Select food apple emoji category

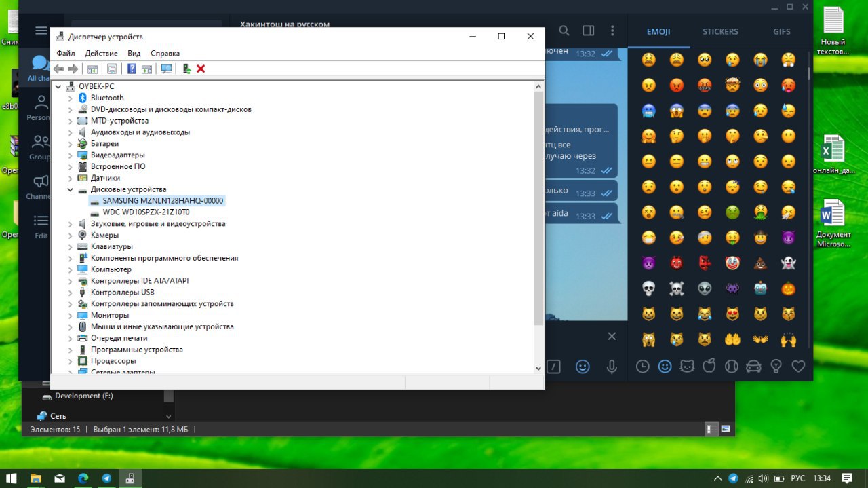[x=709, y=367]
